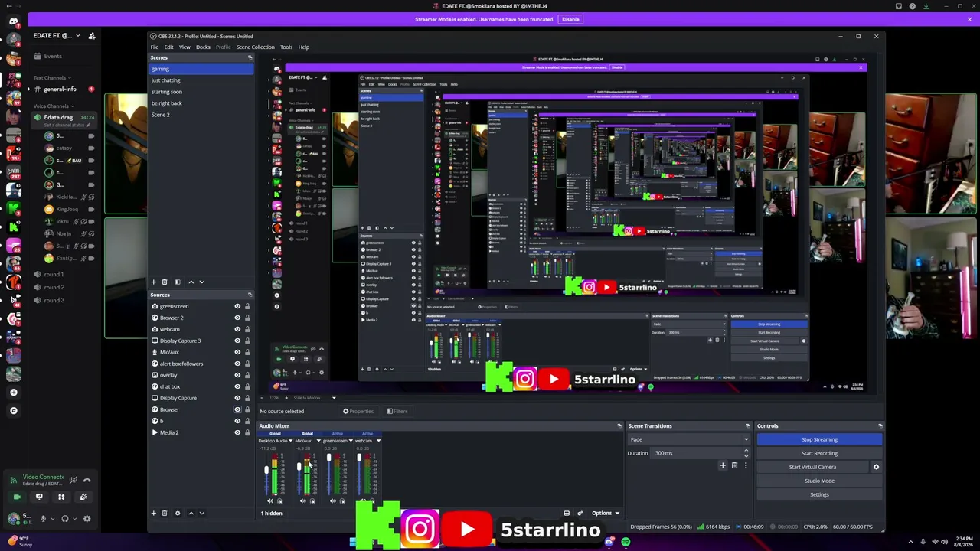Open Discord from the Windows taskbar

(609, 542)
